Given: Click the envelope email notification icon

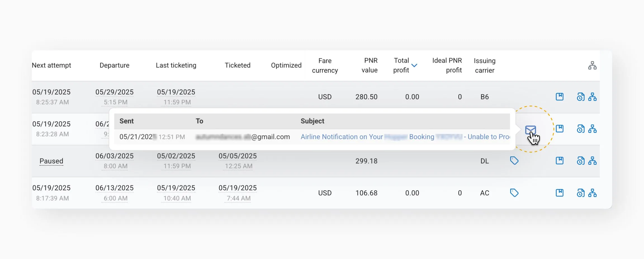Looking at the screenshot, I should coord(530,130).
